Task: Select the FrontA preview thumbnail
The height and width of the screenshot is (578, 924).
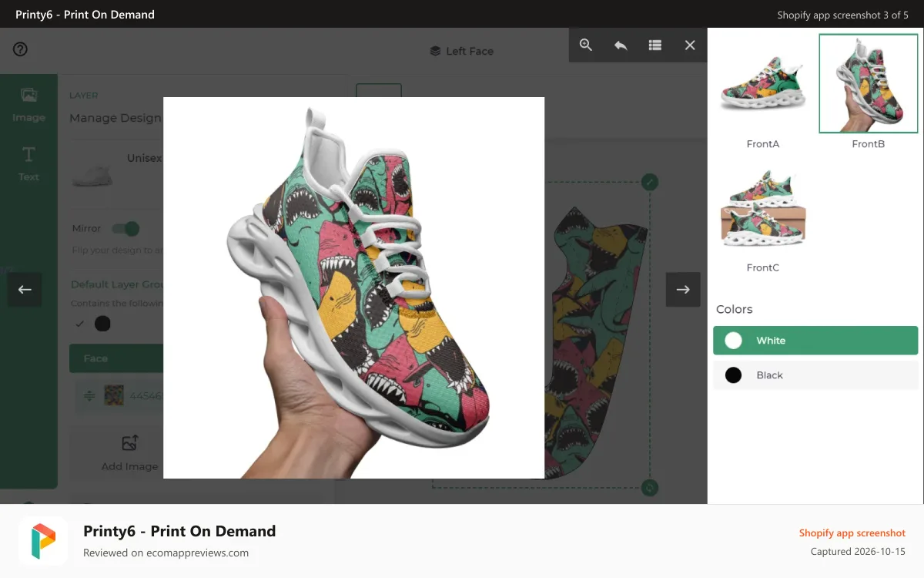Action: click(763, 84)
